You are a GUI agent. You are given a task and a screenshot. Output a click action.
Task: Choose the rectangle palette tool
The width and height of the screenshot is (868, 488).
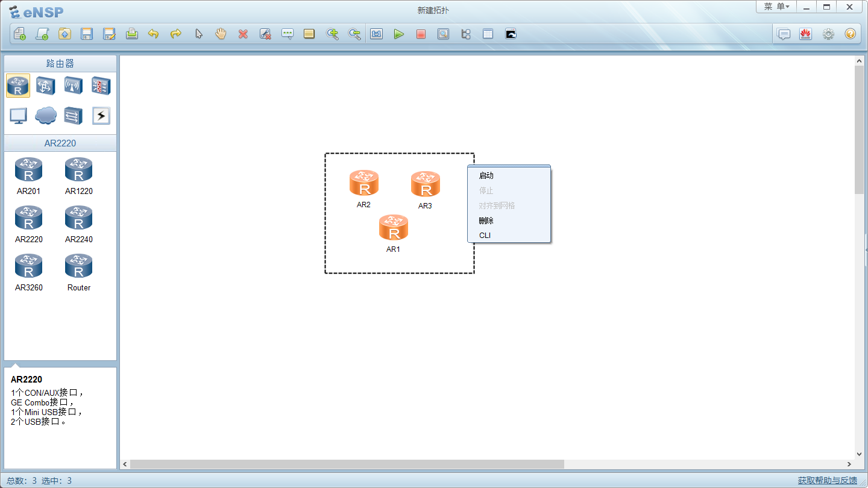coord(309,34)
